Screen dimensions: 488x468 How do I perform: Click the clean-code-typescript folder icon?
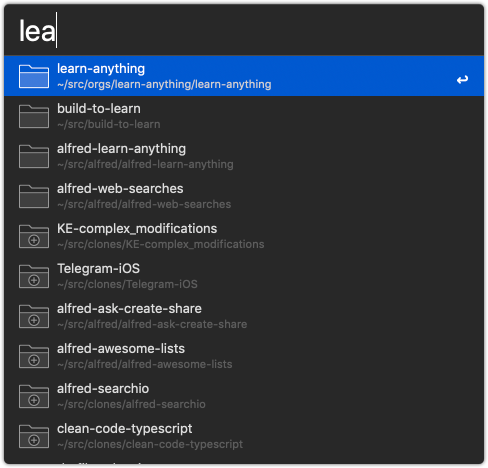(34, 436)
